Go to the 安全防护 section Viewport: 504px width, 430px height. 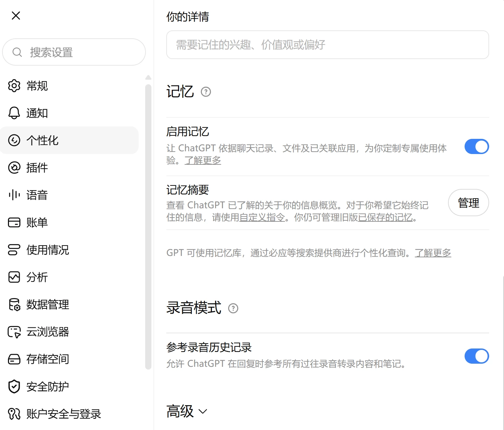click(69, 386)
